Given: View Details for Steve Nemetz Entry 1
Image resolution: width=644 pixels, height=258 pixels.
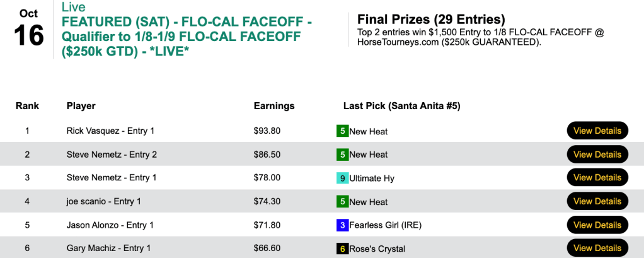Looking at the screenshot, I should point(597,178).
